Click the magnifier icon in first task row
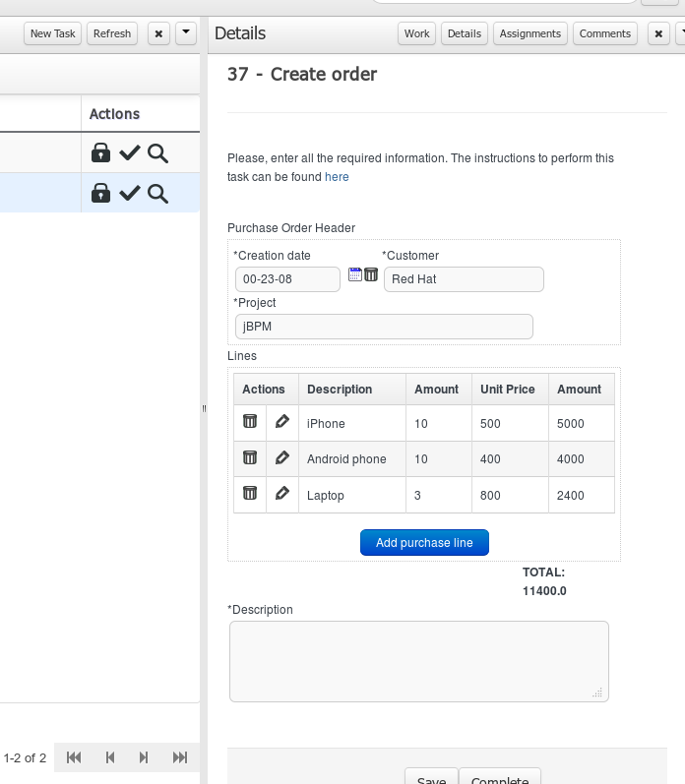 point(158,152)
